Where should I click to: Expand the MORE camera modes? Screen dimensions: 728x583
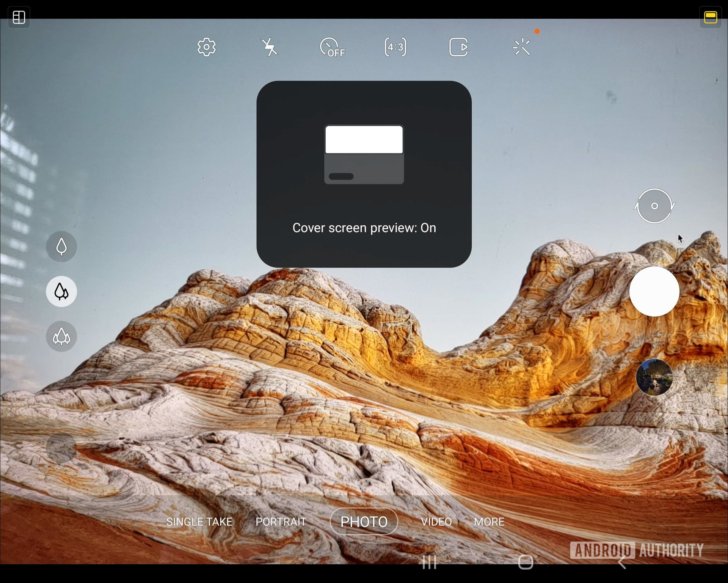pyautogui.click(x=489, y=522)
